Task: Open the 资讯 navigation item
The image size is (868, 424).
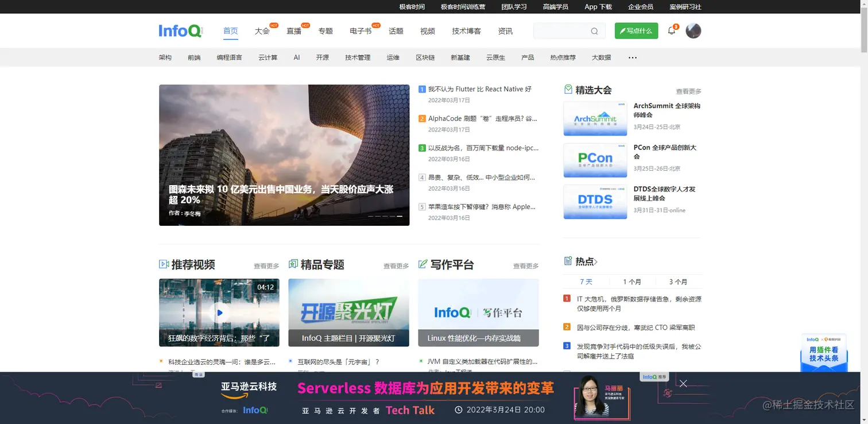Action: (x=506, y=31)
